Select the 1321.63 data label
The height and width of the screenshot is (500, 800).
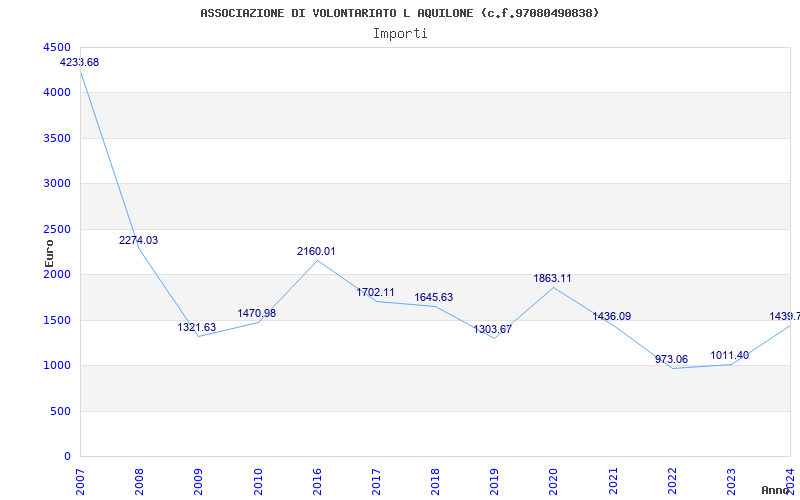(197, 327)
